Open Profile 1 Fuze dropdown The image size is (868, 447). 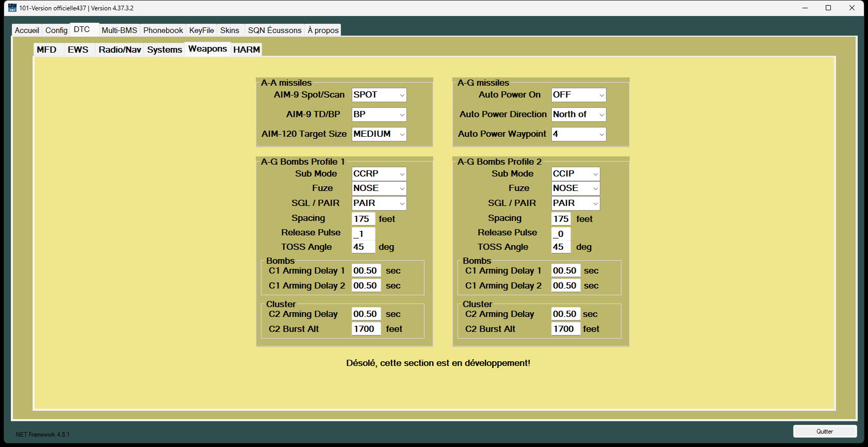coord(379,188)
